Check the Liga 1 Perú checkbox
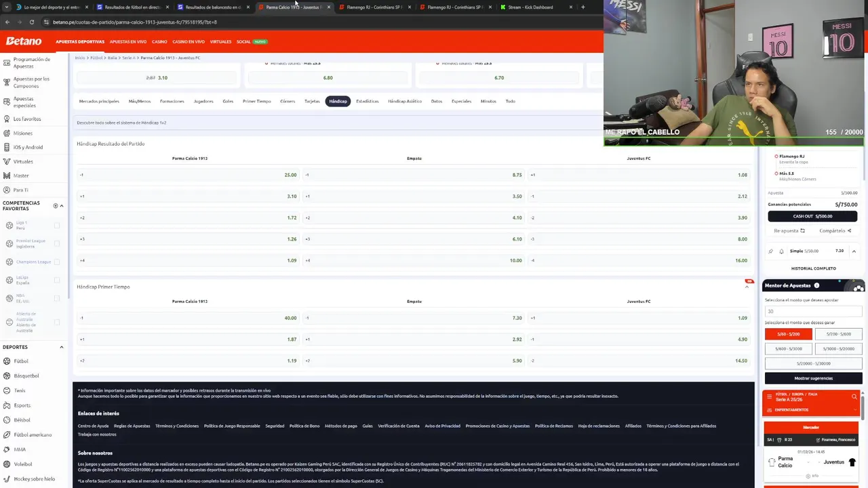 pos(57,225)
